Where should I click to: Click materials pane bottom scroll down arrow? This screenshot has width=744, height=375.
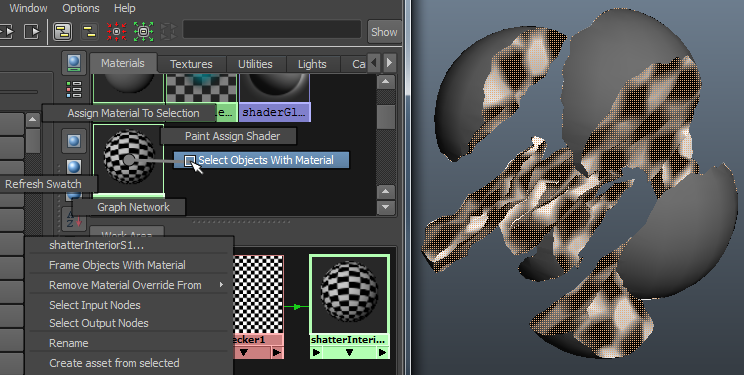click(x=386, y=207)
